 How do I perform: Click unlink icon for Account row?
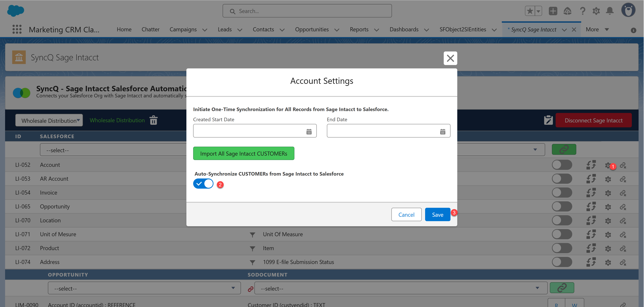pos(623,165)
